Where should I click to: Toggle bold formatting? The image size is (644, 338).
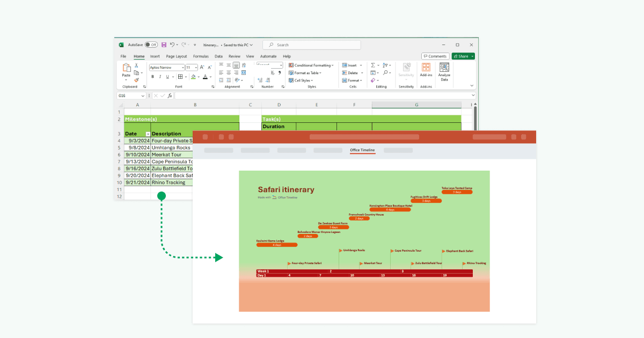pos(152,77)
